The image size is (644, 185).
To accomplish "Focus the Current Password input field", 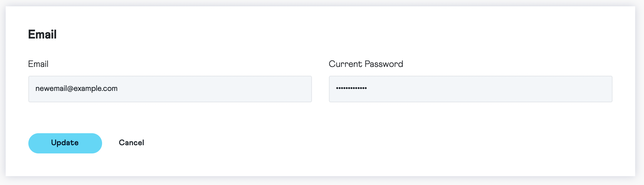I will point(470,89).
